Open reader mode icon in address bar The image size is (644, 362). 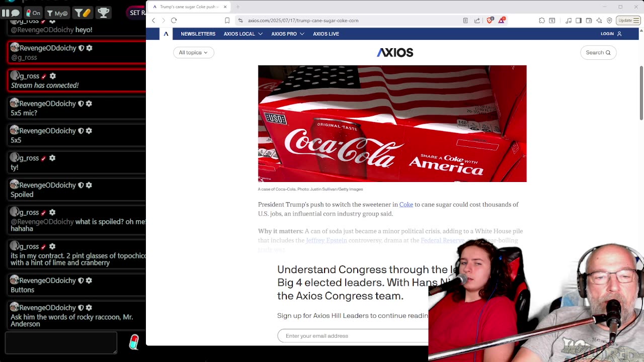465,21
